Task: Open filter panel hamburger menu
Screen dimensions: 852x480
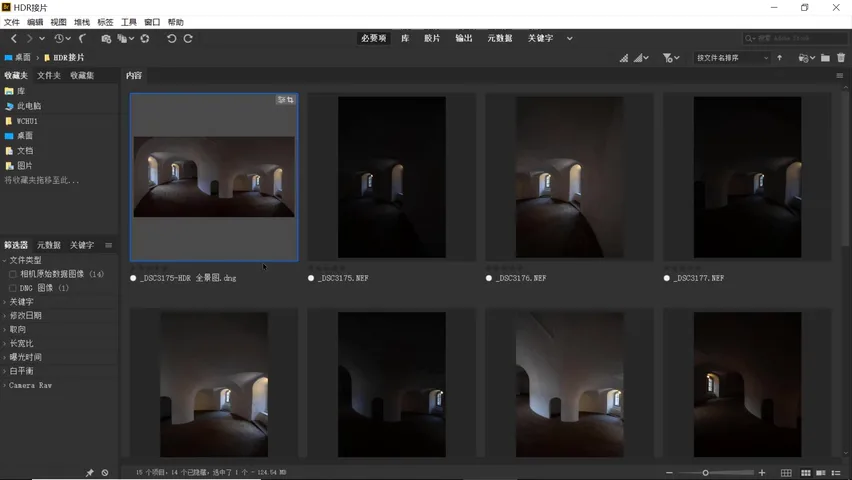Action: coord(109,245)
